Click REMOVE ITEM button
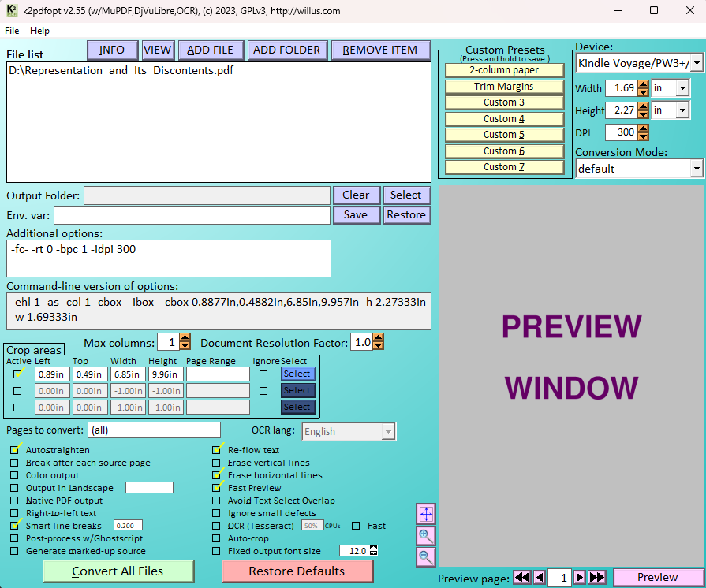This screenshot has height=588, width=706. pyautogui.click(x=380, y=50)
